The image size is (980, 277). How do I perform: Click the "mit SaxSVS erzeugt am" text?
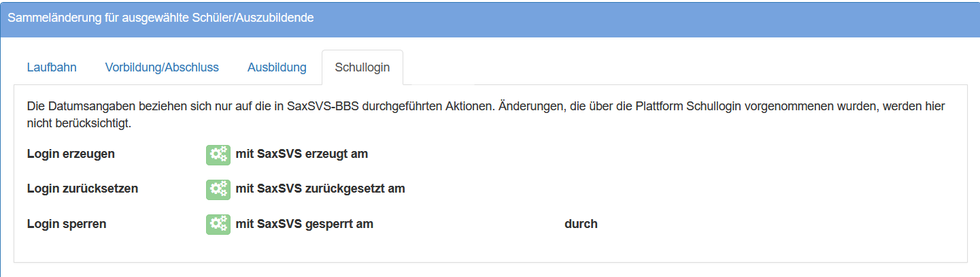(301, 154)
